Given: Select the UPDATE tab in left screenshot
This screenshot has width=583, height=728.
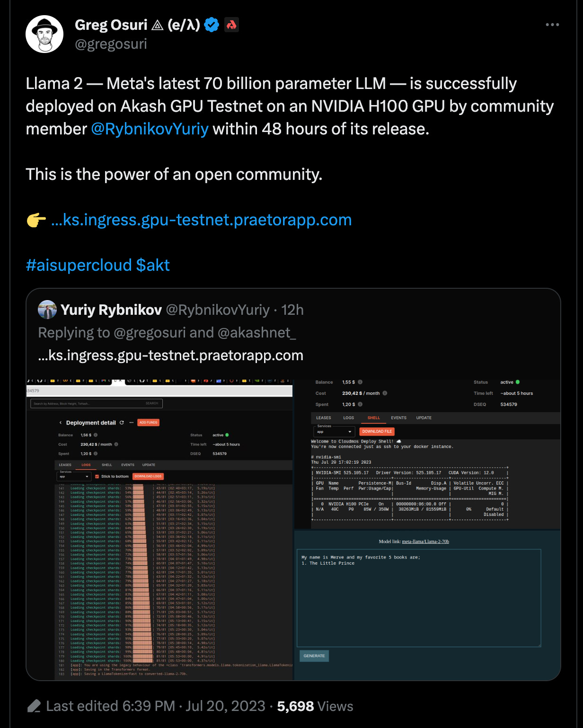Looking at the screenshot, I should 149,465.
